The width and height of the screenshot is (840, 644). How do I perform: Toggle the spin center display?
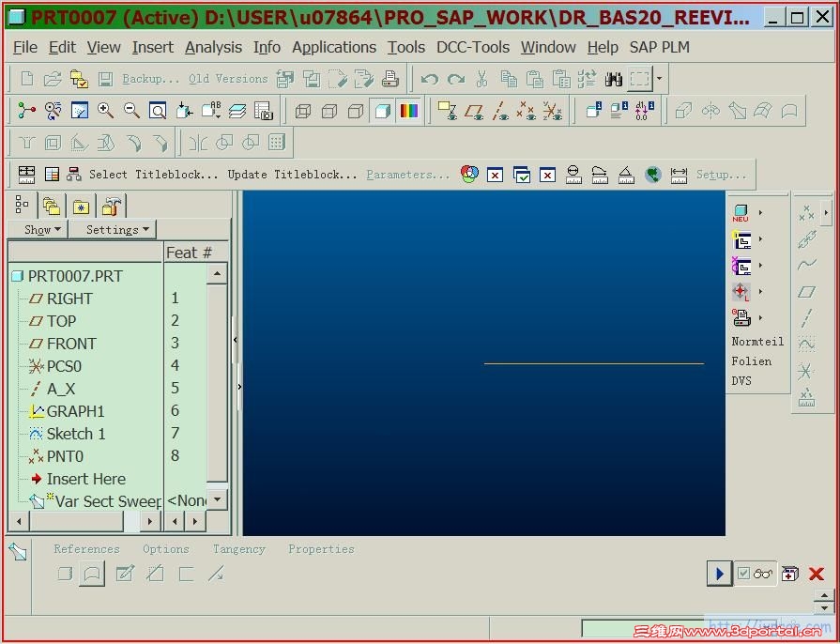click(x=27, y=111)
